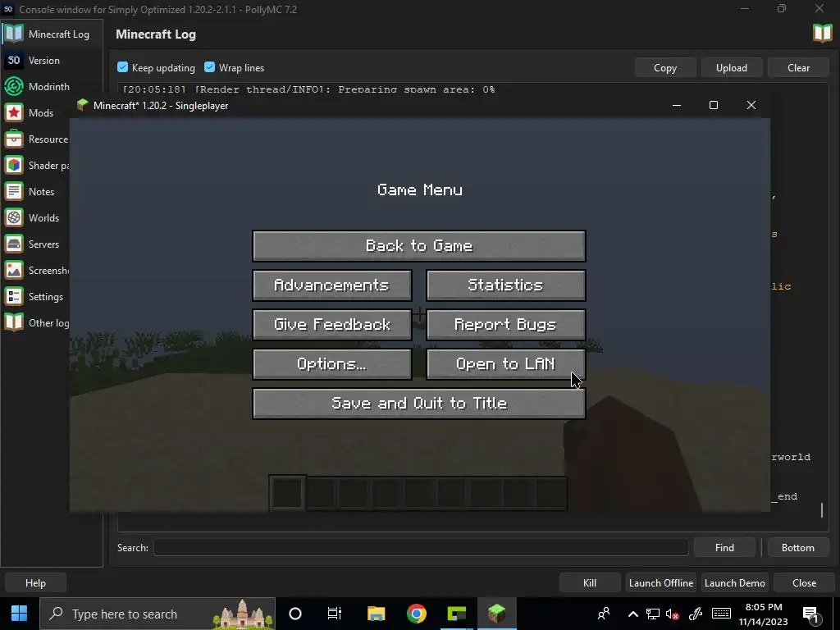Click the Minecraft grass block window icon
The image size is (840, 630).
[82, 105]
